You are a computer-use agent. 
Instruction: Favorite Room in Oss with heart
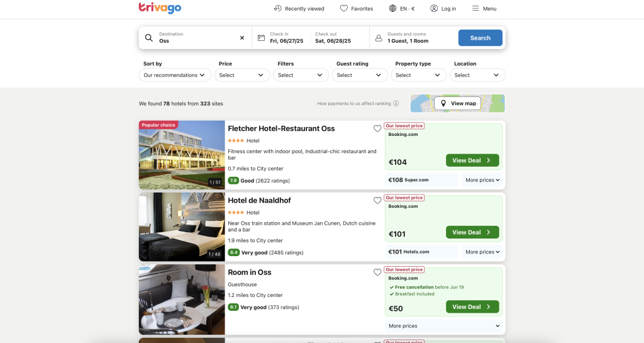(377, 273)
